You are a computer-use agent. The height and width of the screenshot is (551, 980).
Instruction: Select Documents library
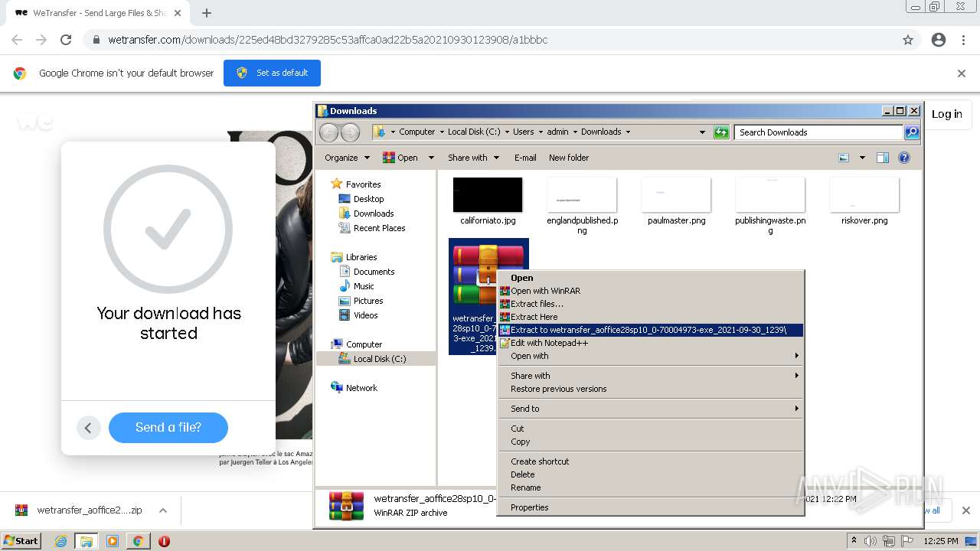click(x=374, y=272)
